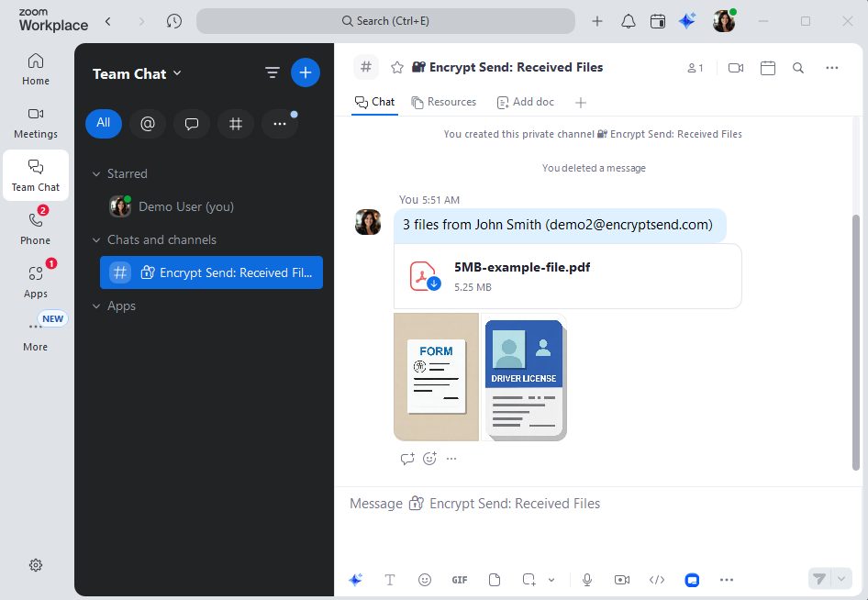Reply to message in thread

click(x=407, y=459)
